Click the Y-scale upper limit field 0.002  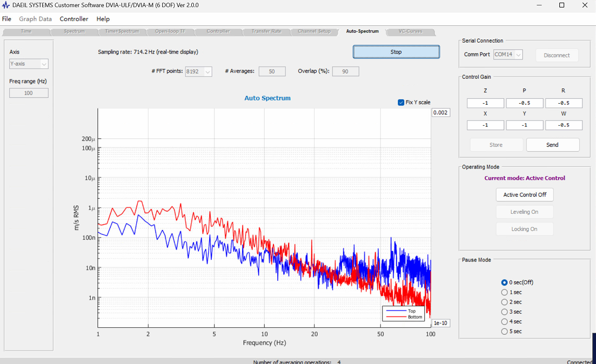point(441,112)
